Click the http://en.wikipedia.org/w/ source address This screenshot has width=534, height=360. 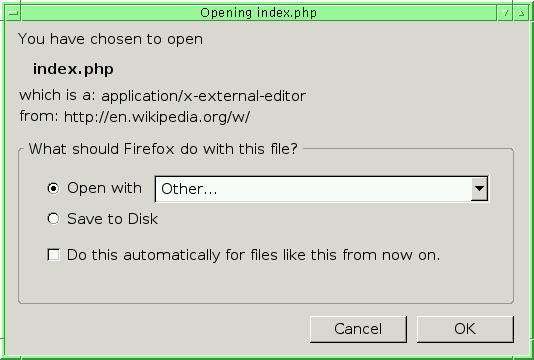point(157,117)
